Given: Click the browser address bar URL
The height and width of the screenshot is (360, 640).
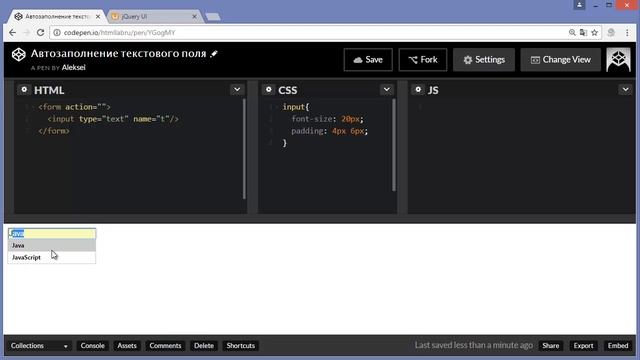Looking at the screenshot, I should (x=120, y=32).
